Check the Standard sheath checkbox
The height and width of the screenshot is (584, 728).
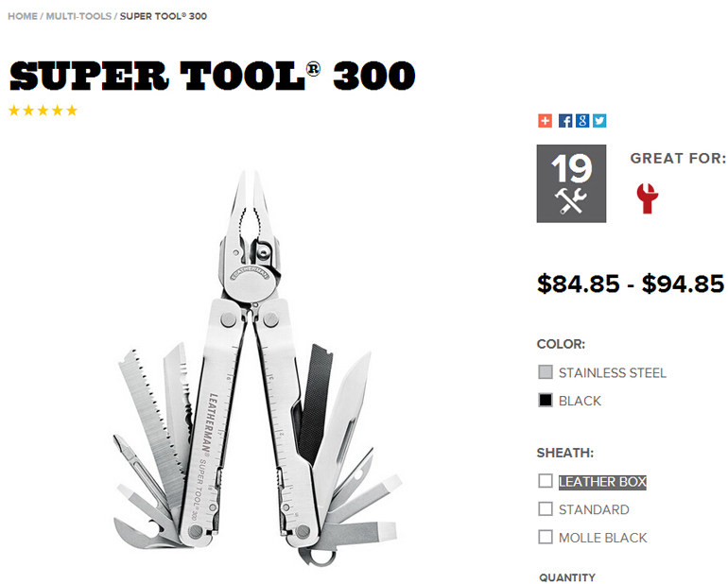click(x=546, y=508)
